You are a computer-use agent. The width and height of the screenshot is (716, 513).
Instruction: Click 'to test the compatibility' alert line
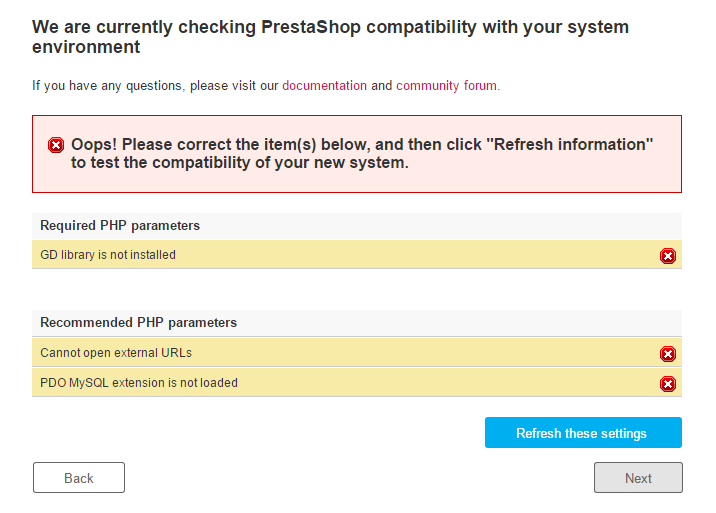pos(240,163)
